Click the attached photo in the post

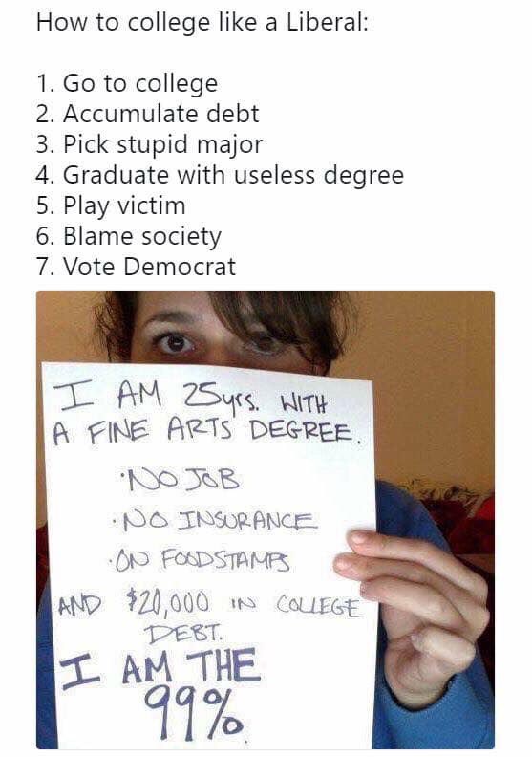[x=266, y=519]
